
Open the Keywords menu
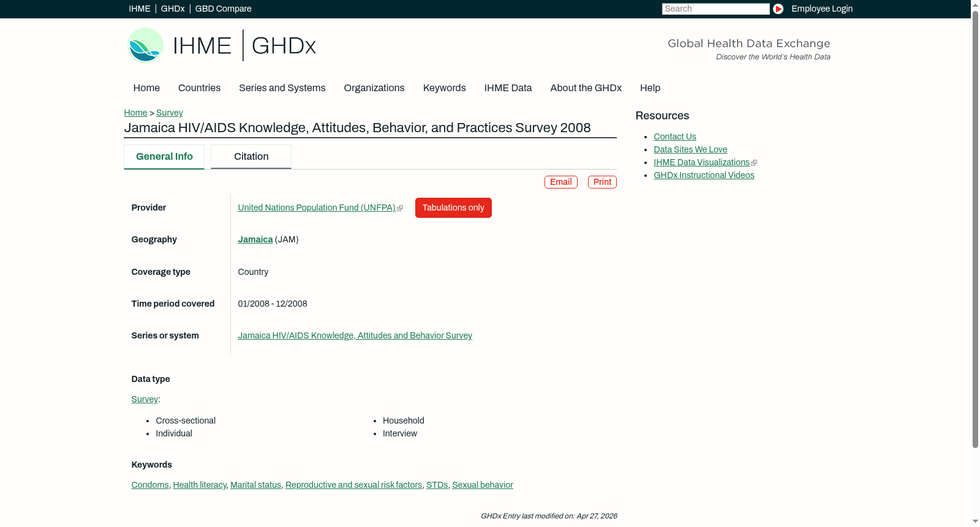445,88
